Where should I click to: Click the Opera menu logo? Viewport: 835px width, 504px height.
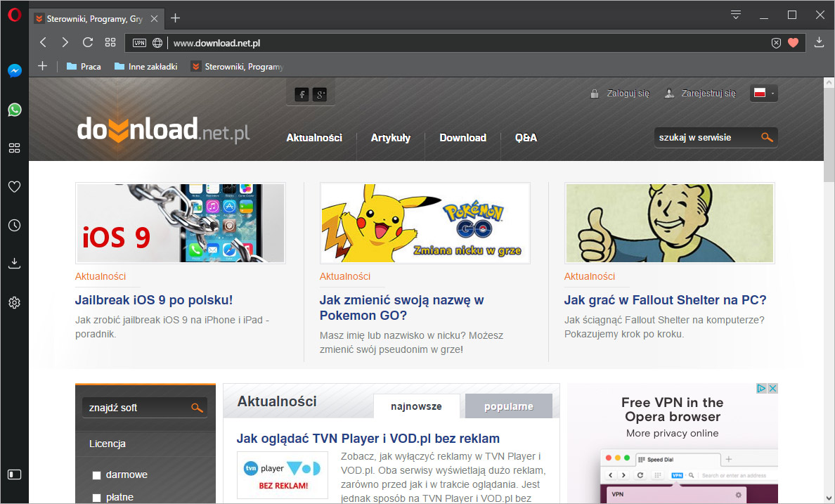pyautogui.click(x=14, y=15)
